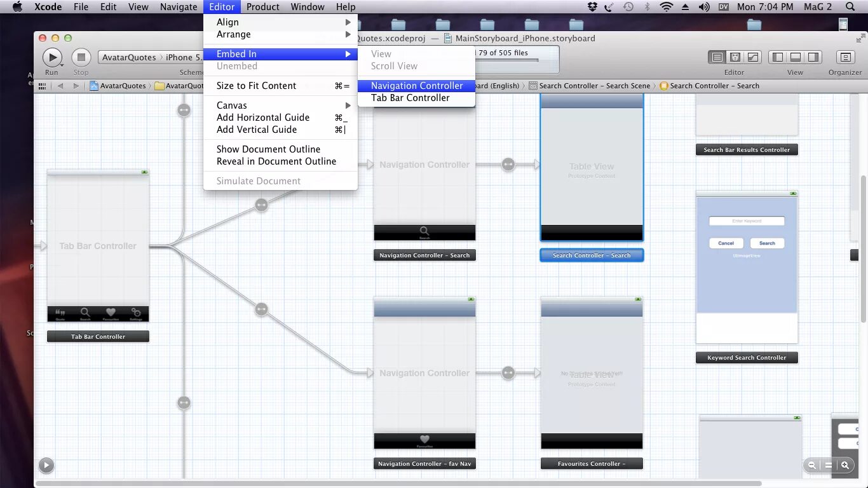Choose Embed In from Editor menu

pyautogui.click(x=280, y=54)
